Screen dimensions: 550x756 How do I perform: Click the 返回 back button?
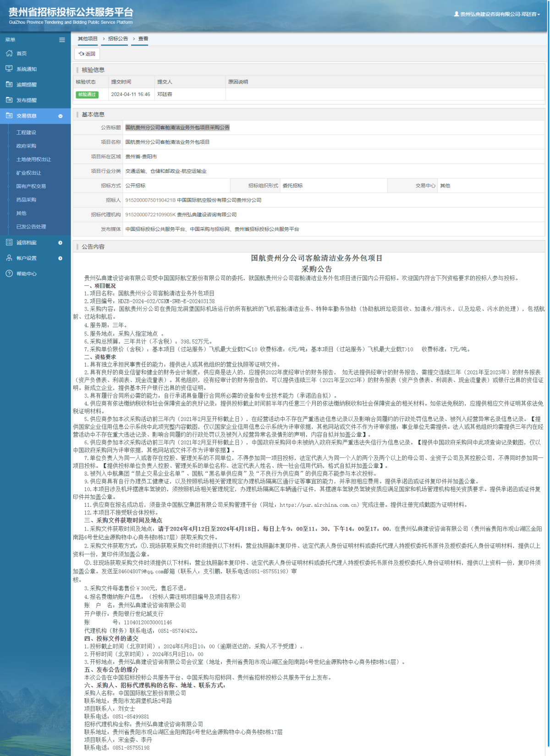(87, 54)
